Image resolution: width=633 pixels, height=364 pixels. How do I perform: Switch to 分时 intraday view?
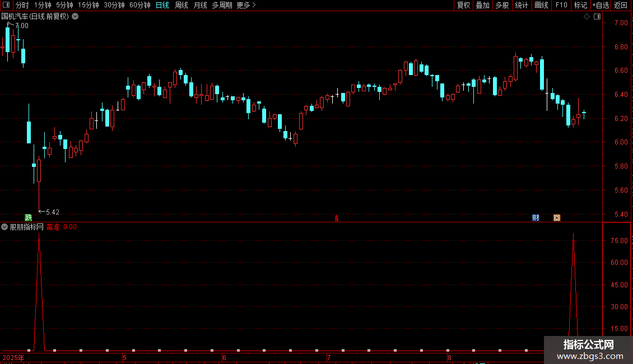(22, 5)
